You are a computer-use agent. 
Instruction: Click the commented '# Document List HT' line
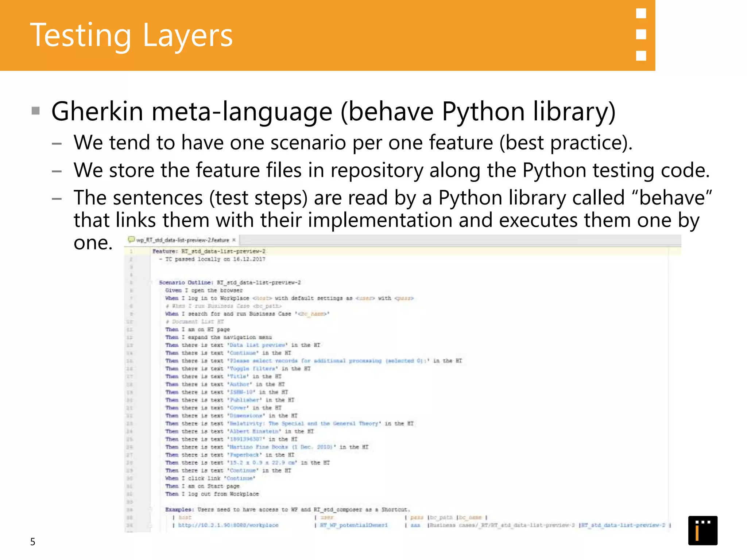(194, 322)
